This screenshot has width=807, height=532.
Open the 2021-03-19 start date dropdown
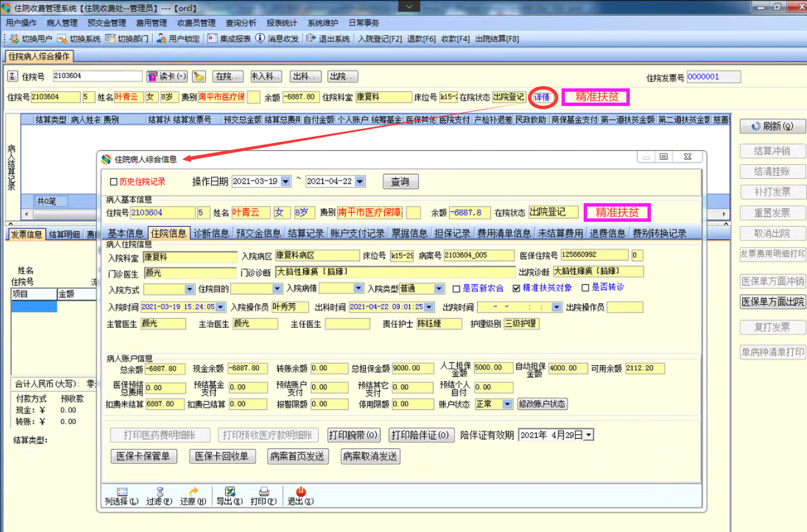coord(286,182)
